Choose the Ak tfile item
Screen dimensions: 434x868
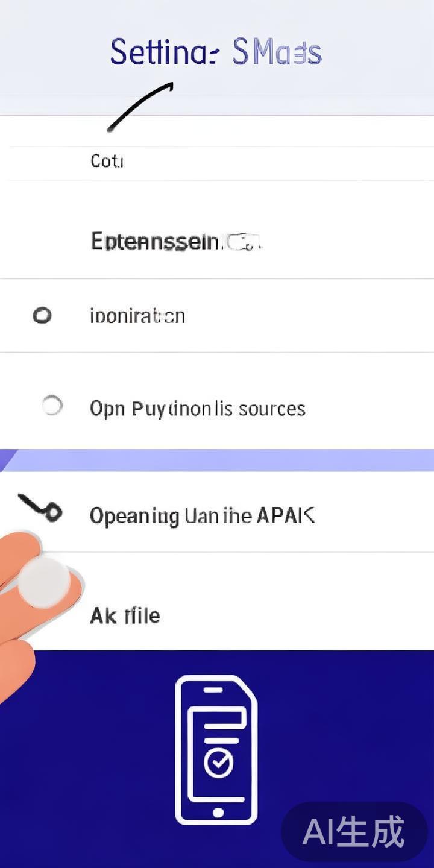(x=125, y=615)
